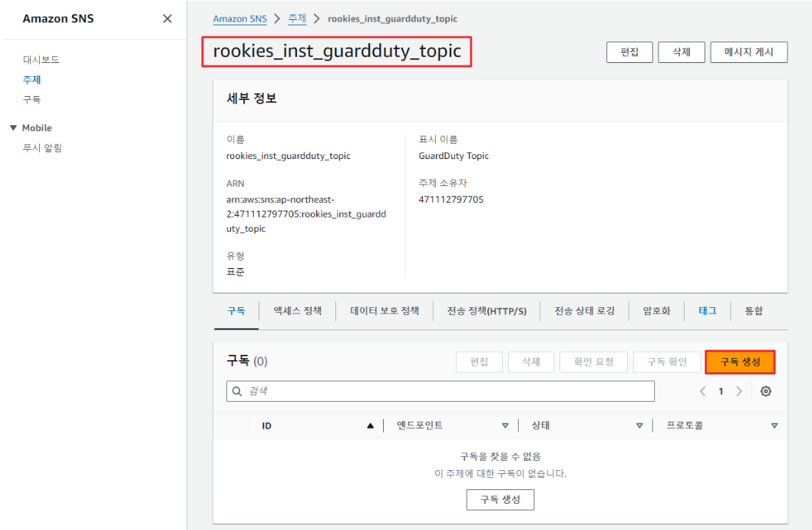Sort subscriptions by ID column arrow
Viewport: 812px width, 530px height.
370,426
